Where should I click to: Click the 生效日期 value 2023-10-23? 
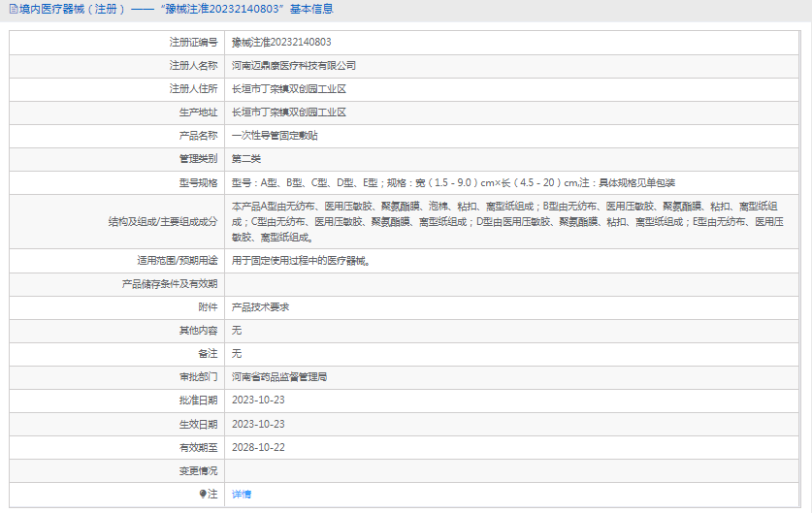[x=258, y=424]
